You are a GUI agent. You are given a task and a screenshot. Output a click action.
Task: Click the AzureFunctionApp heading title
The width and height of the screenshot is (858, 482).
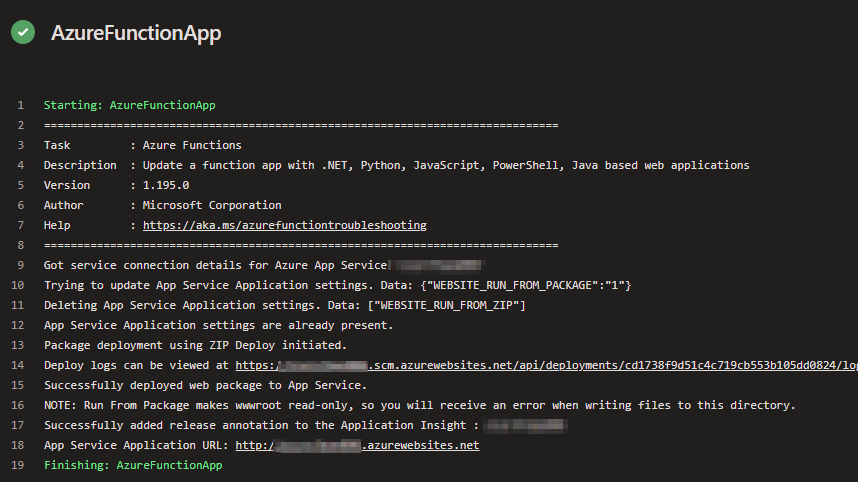(x=136, y=33)
